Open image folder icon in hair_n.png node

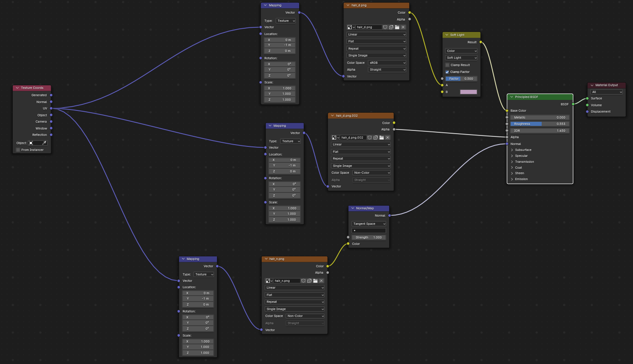(x=315, y=281)
